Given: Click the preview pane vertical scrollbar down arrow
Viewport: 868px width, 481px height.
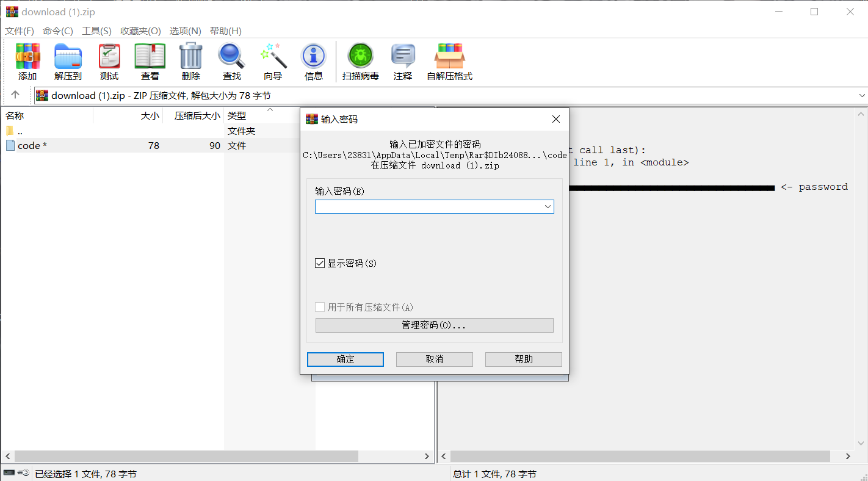Looking at the screenshot, I should point(861,444).
